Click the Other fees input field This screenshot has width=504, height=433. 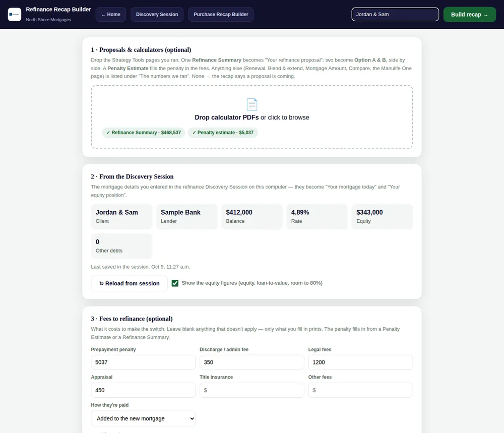click(360, 390)
